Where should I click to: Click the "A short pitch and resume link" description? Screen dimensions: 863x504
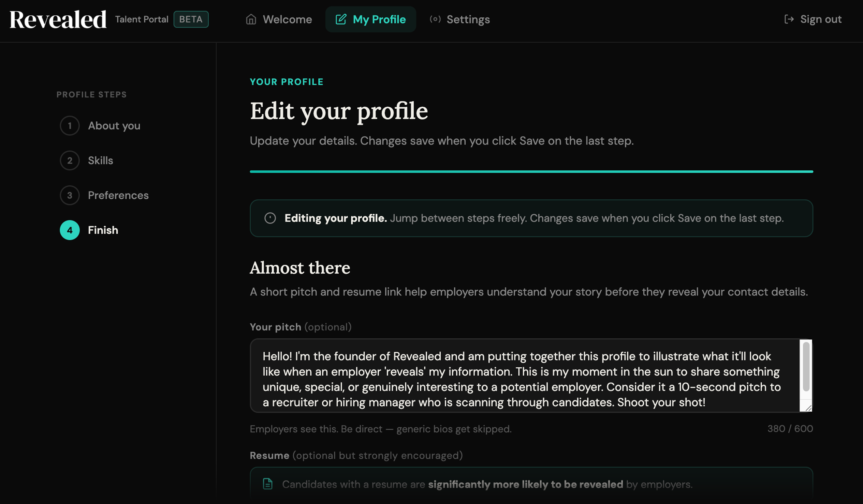click(x=529, y=292)
